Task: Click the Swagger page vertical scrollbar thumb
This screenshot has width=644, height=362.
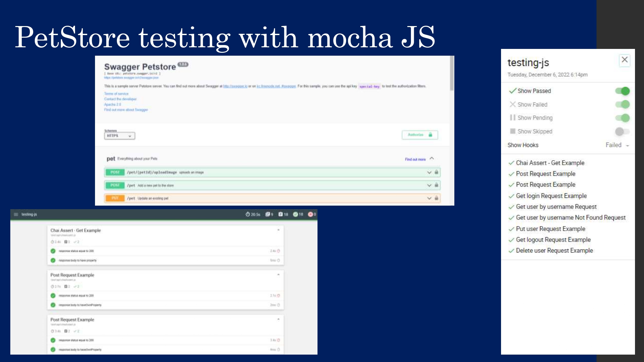Action: click(x=452, y=73)
